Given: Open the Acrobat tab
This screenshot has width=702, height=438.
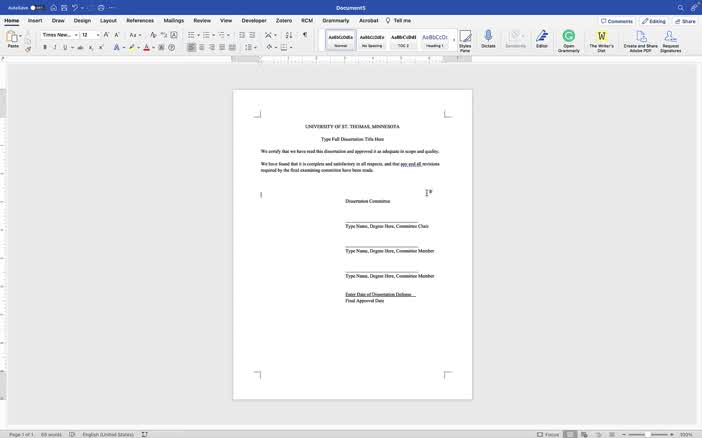Looking at the screenshot, I should [x=369, y=21].
